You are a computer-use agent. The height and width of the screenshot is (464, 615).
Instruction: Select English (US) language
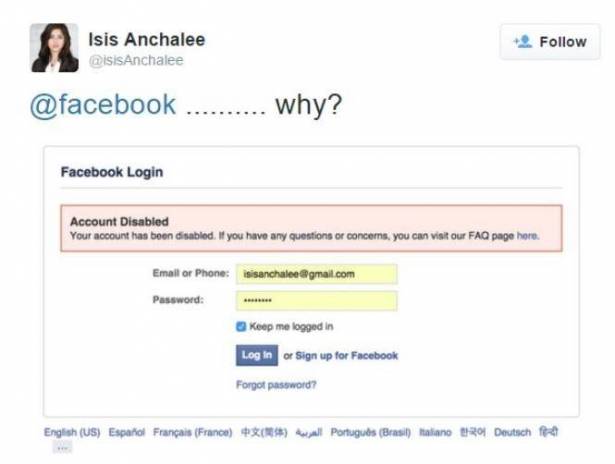(72, 432)
